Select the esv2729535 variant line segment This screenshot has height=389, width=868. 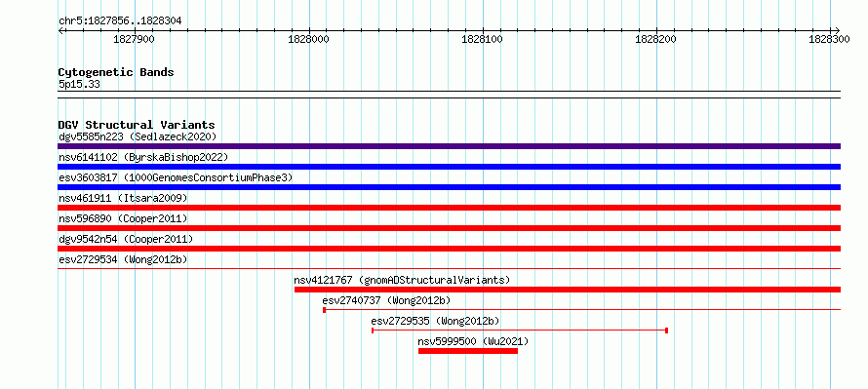point(520,331)
